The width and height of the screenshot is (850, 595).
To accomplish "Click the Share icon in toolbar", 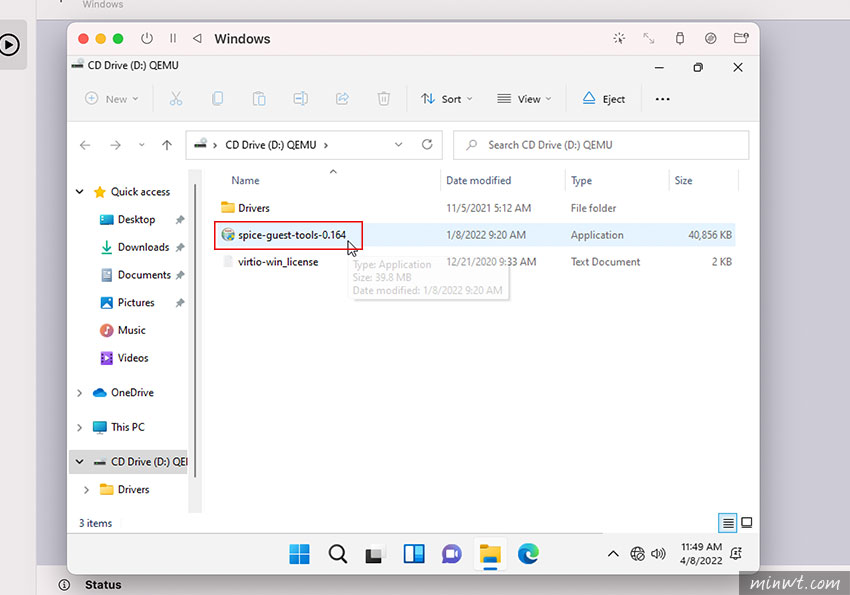I will [x=342, y=99].
